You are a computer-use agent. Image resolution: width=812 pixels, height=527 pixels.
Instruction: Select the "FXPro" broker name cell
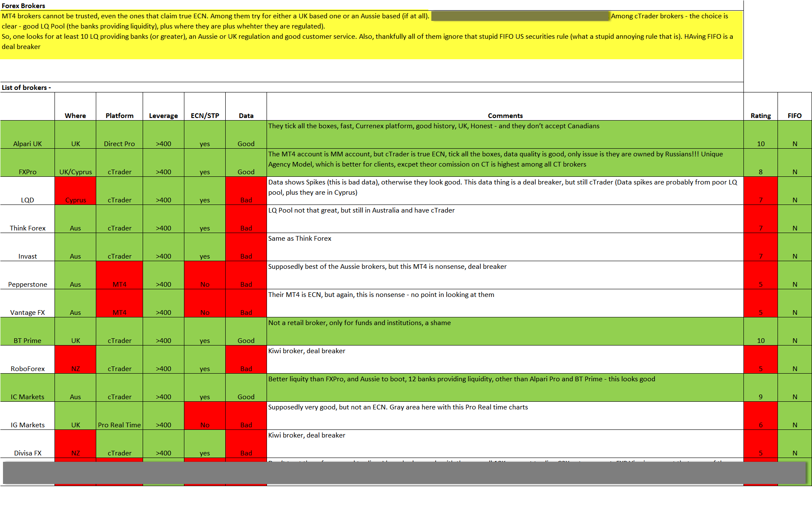(x=28, y=163)
